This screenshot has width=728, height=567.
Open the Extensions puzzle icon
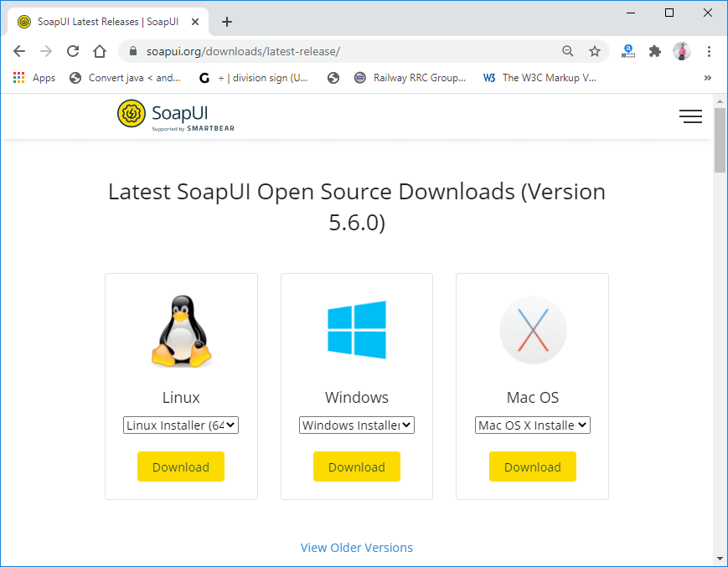(x=654, y=51)
